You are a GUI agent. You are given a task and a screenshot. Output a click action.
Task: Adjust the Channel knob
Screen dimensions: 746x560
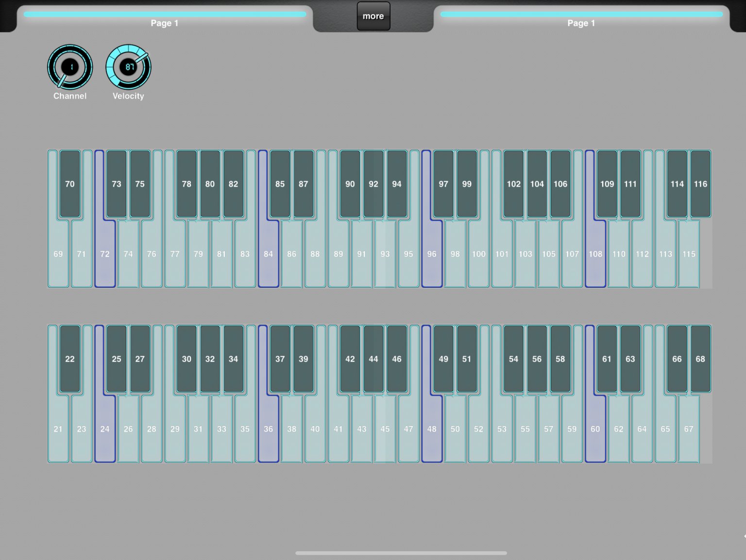70,67
